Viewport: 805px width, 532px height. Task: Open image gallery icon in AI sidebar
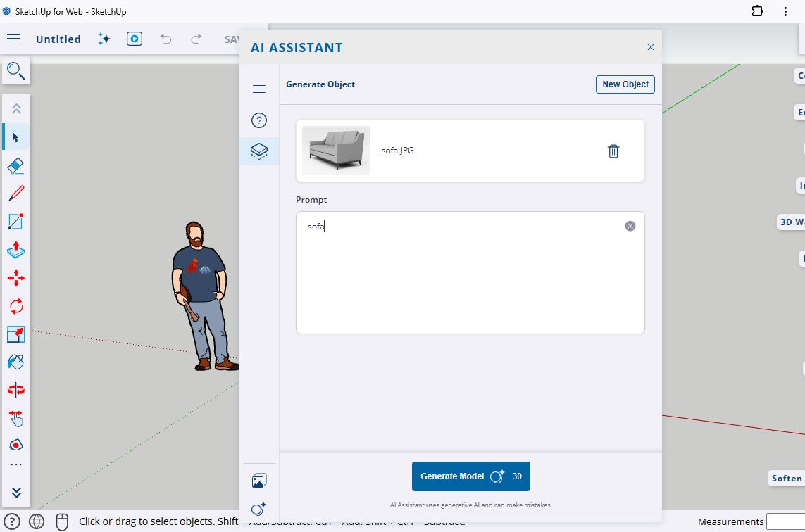click(x=259, y=481)
